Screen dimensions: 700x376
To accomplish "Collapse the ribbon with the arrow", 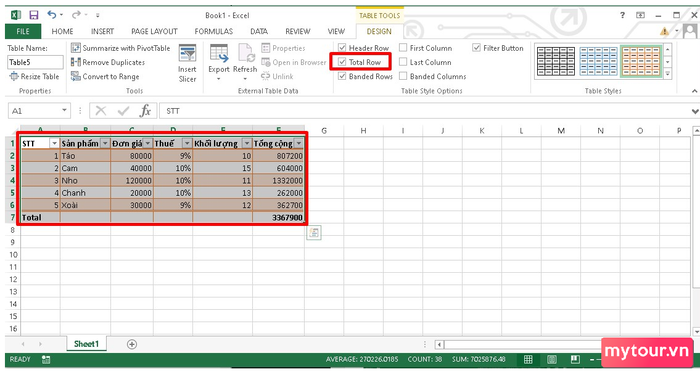I will click(x=694, y=91).
